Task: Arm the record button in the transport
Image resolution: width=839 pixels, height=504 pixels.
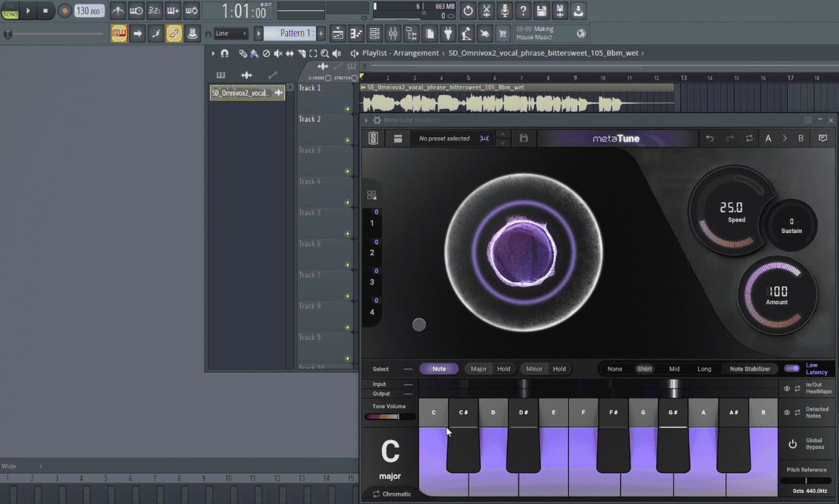Action: point(65,10)
